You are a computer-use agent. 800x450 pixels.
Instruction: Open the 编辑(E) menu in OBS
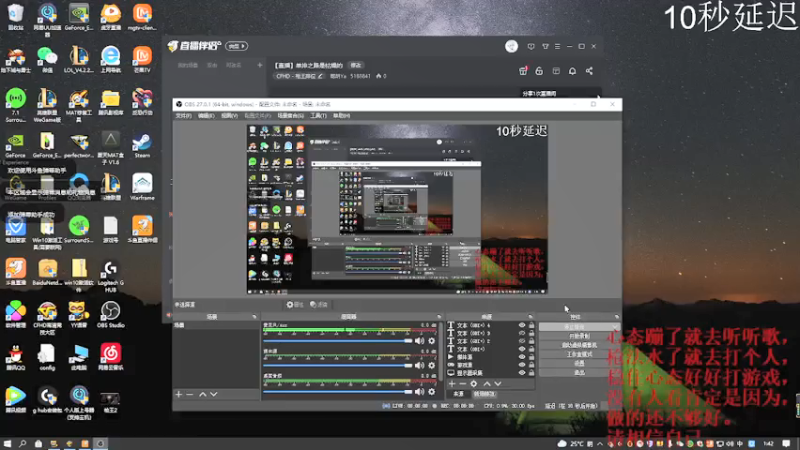[206, 116]
